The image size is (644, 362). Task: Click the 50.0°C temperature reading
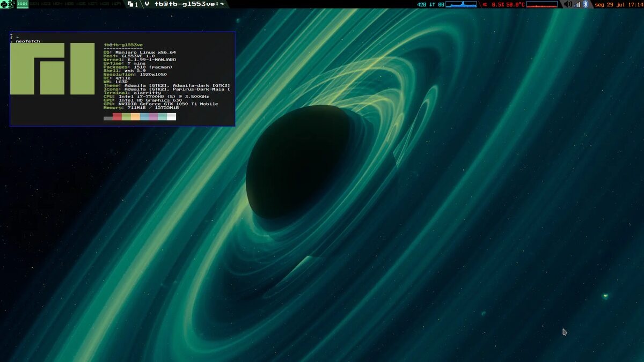pyautogui.click(x=515, y=4)
